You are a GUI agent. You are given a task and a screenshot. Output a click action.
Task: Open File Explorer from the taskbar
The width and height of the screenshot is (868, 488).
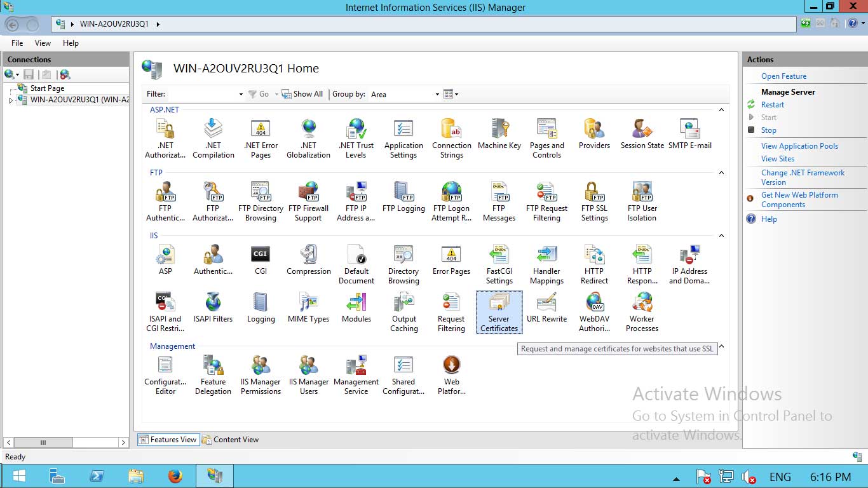(136, 477)
